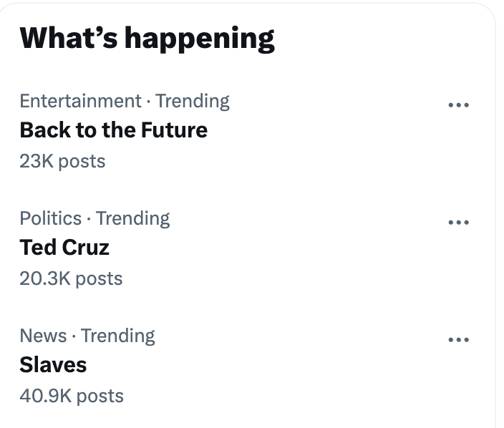Click empty space right of Back to the Future title
The width and height of the screenshot is (504, 428).
tap(322, 131)
